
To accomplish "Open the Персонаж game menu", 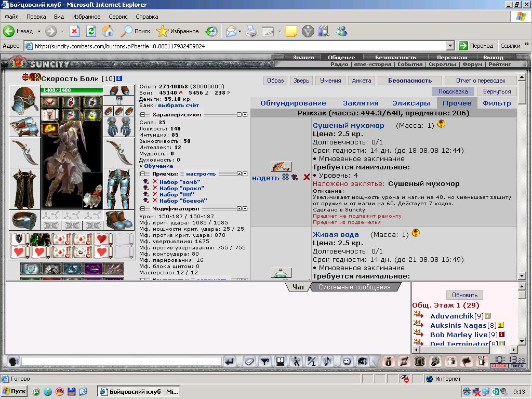I will pos(452,57).
